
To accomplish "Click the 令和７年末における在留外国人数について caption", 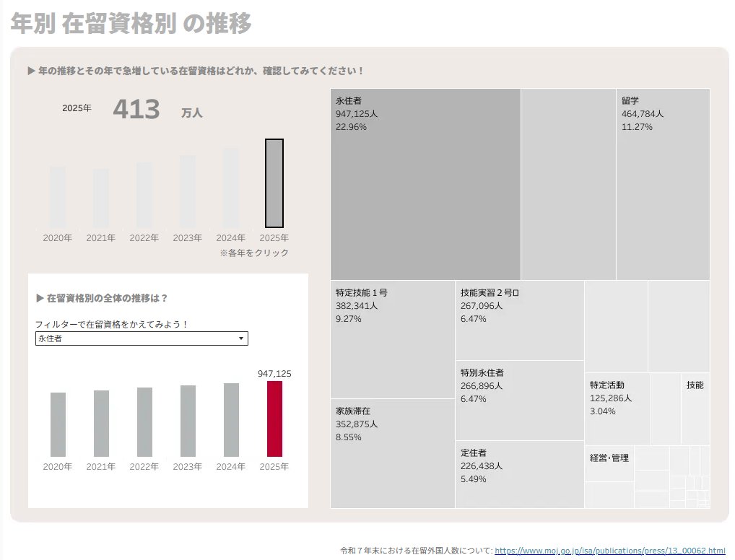I will [x=417, y=551].
